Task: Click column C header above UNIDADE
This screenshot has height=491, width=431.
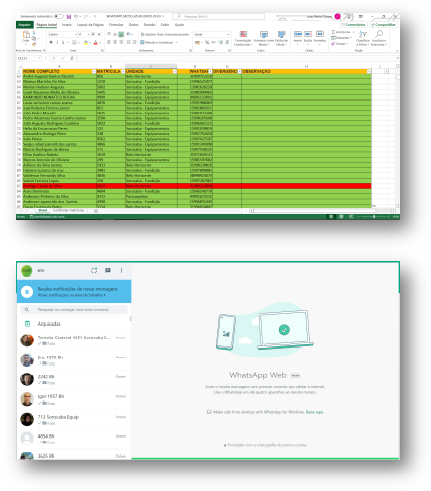Action: [151, 67]
